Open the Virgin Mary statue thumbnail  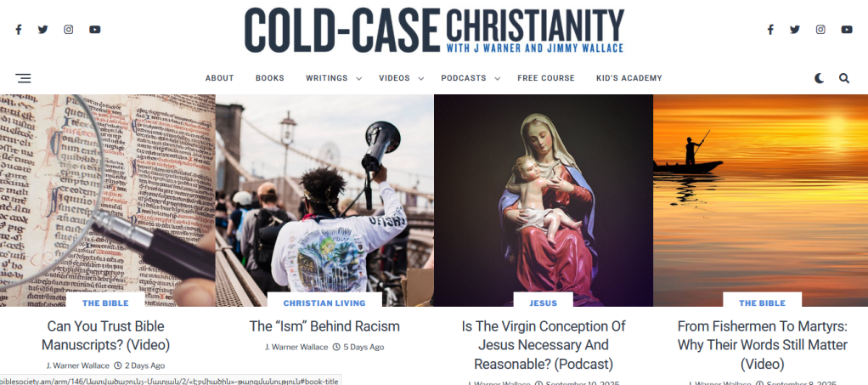pyautogui.click(x=543, y=200)
